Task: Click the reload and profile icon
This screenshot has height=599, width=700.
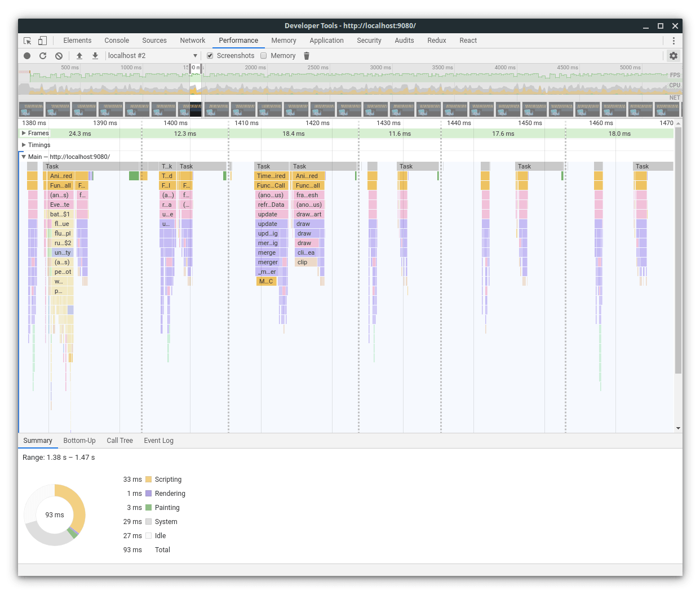Action: click(x=43, y=56)
